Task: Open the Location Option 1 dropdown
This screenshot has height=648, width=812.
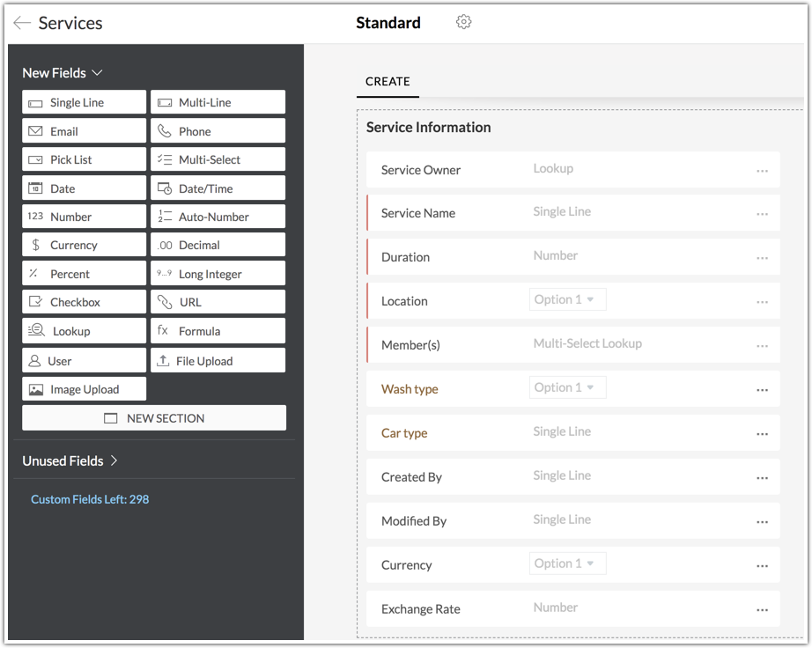Action: (567, 300)
